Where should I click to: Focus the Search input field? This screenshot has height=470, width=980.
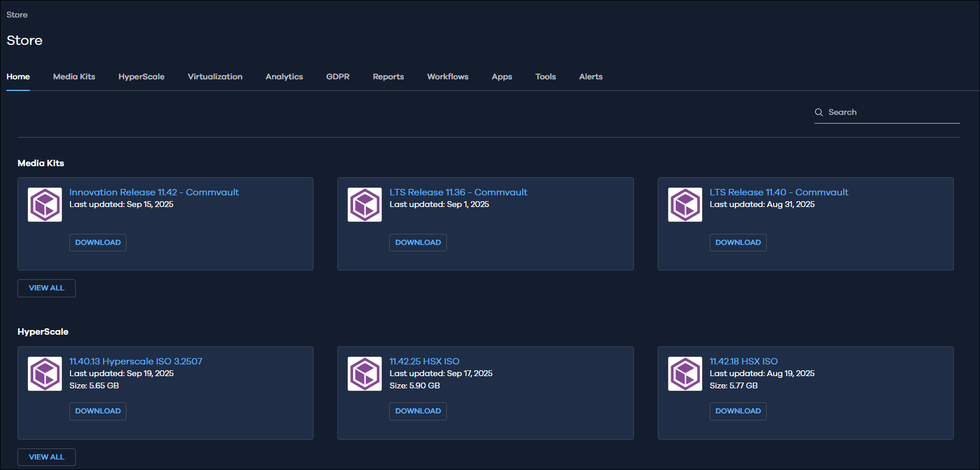pyautogui.click(x=893, y=113)
